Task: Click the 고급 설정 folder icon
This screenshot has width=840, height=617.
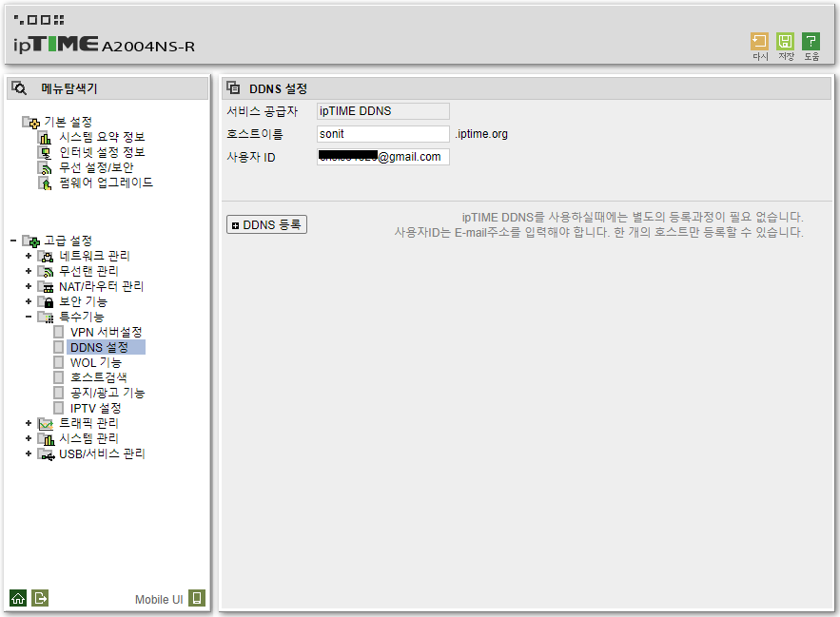Action: 31,241
